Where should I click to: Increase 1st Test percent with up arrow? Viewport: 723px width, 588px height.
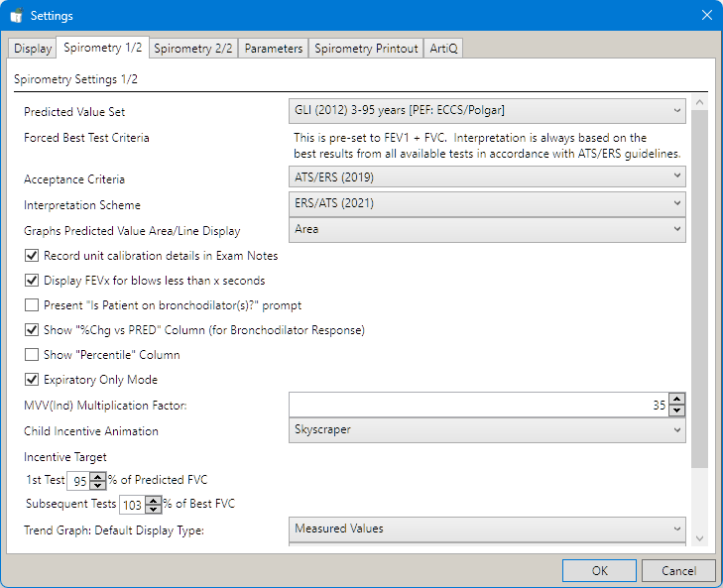[x=97, y=475]
